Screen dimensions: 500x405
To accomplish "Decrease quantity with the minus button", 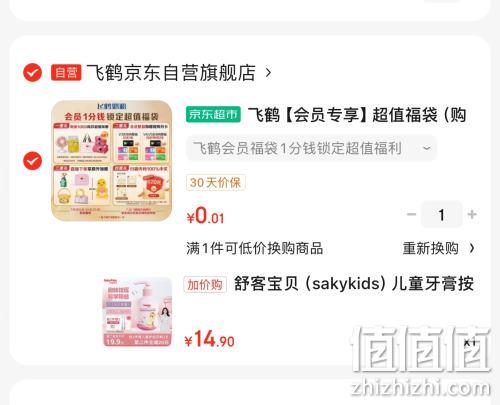I will pyautogui.click(x=412, y=214).
